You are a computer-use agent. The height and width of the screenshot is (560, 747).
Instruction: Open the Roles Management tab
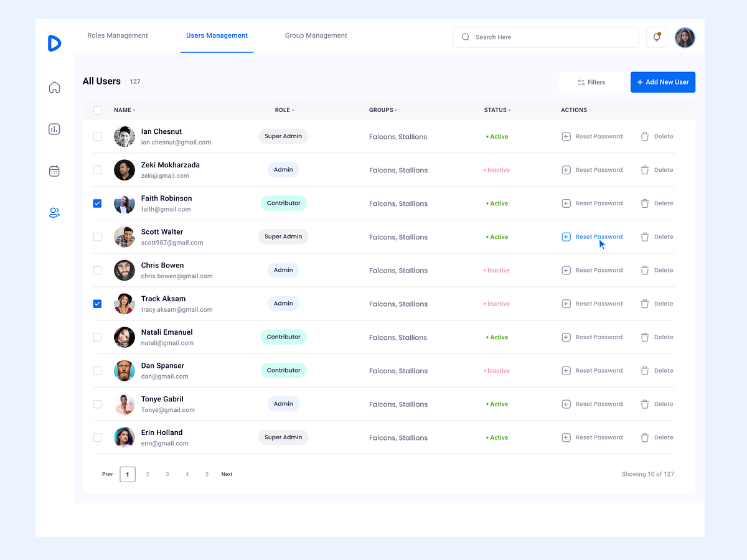[x=117, y=35]
